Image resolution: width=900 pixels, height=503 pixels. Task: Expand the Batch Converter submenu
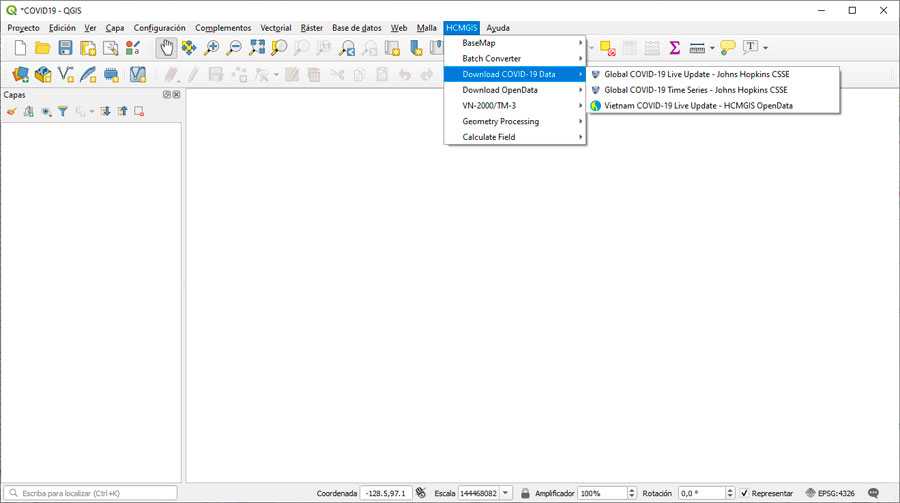click(x=515, y=59)
